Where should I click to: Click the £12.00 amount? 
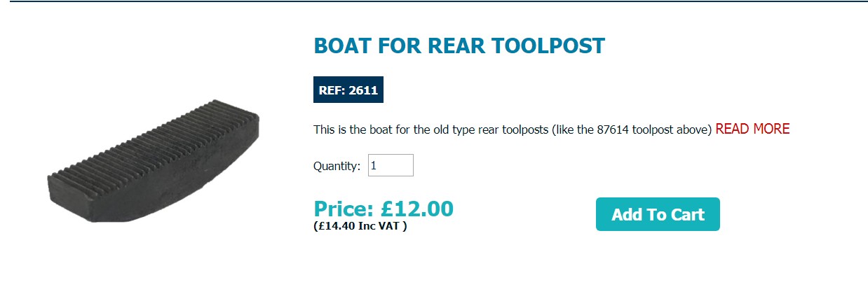[x=417, y=209]
